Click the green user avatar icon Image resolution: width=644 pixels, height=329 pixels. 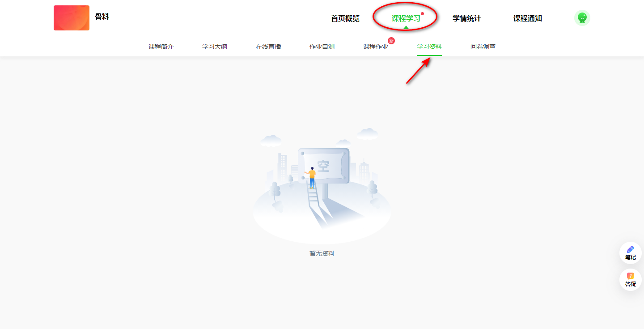582,18
